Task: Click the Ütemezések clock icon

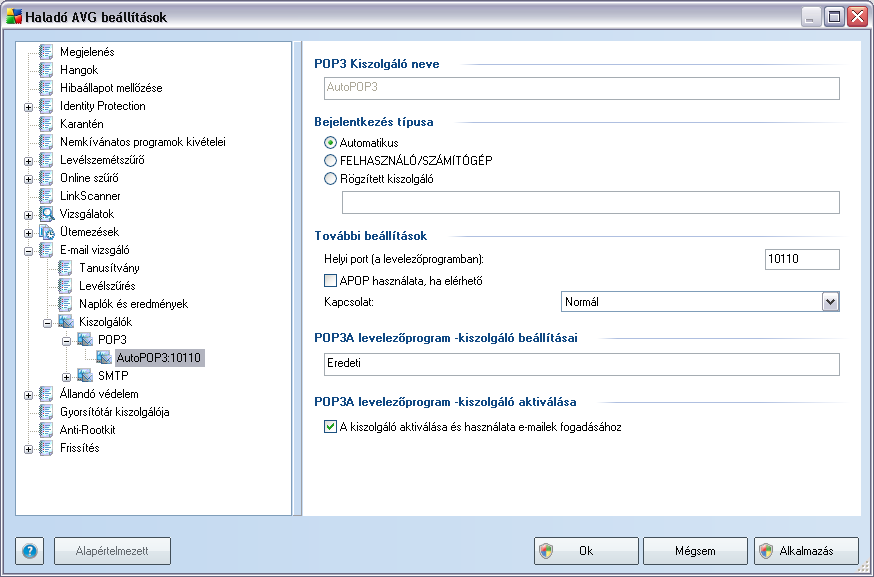Action: tap(46, 232)
